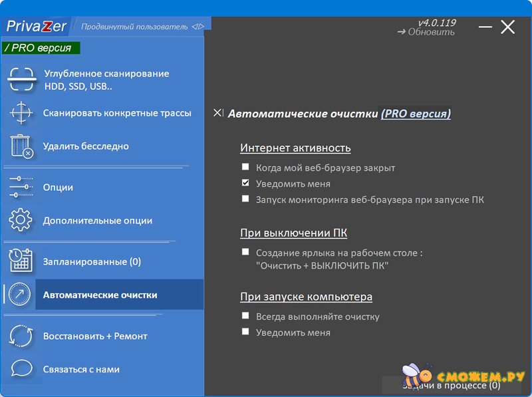The image size is (532, 397).
Task: Enable 'Запуск мониторинга веб-браузера' checkbox
Action: 245,199
